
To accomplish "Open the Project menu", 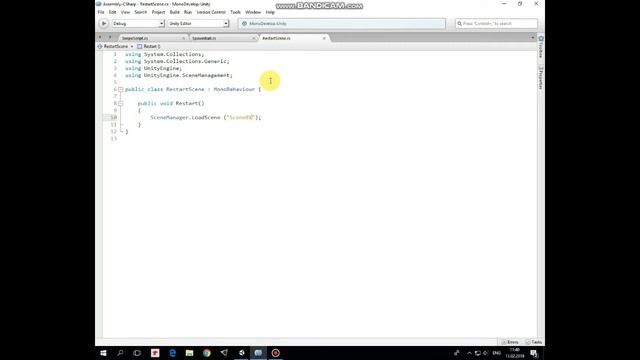I will click(158, 12).
